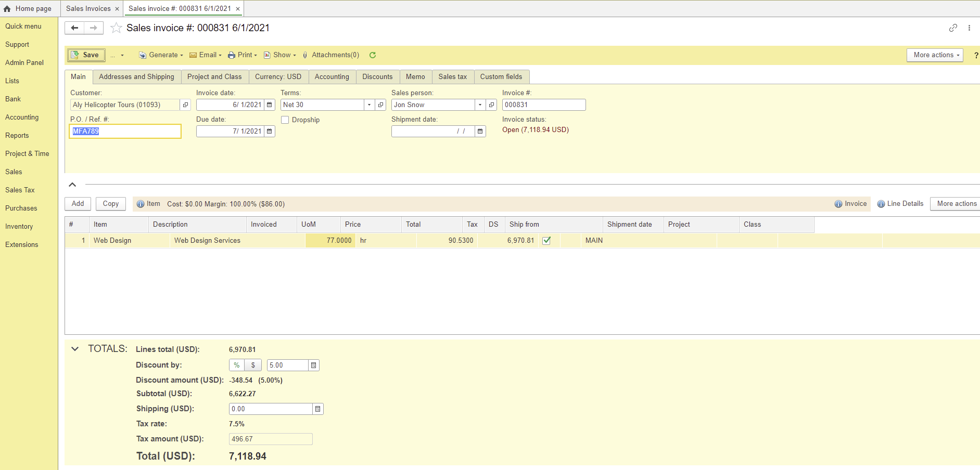Screen dimensions: 980x470
Task: Open Attachments(0)
Action: pos(331,55)
